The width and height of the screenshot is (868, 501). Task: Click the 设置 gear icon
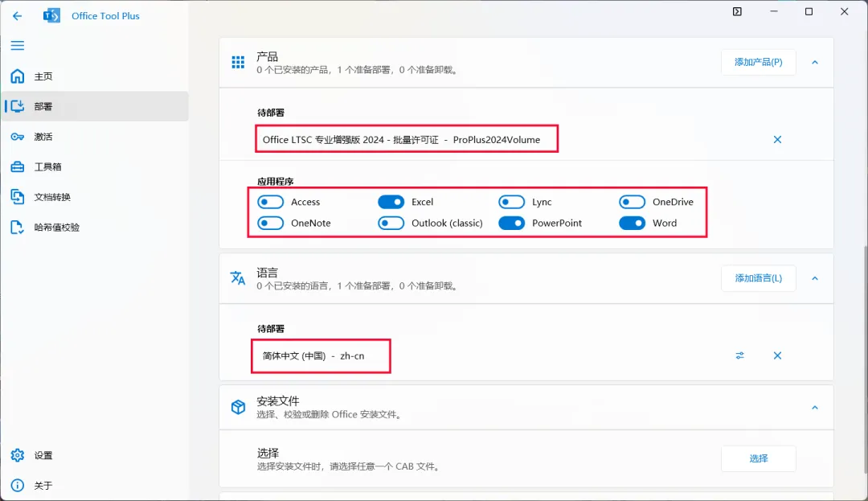18,455
